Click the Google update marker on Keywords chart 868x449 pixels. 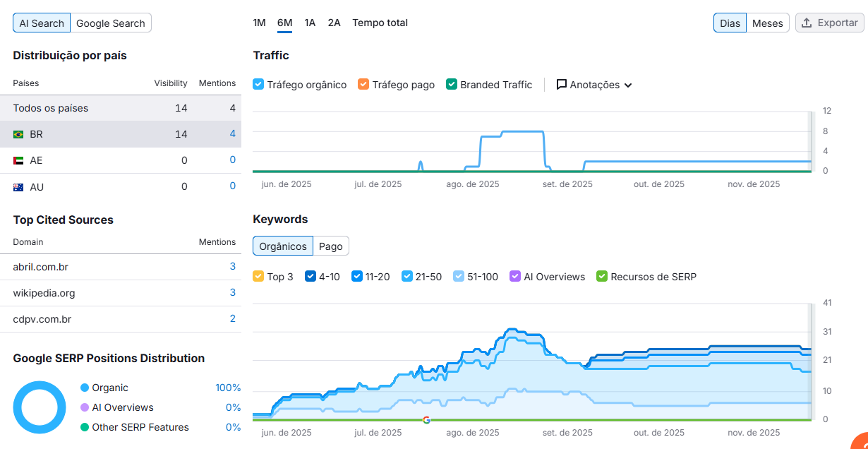pyautogui.click(x=426, y=420)
